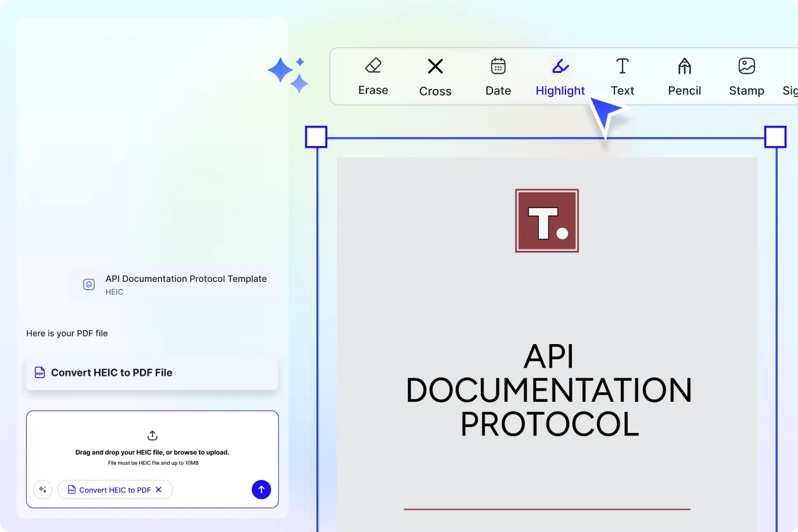Click the PDF icon beside Convert HEIC to PDF File
Viewport: 798px width, 532px height.
pos(39,373)
